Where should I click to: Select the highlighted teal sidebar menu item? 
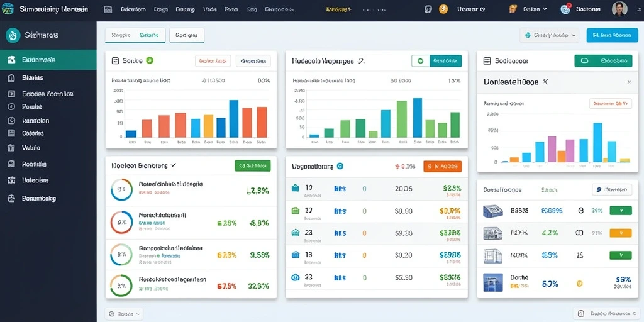pos(48,60)
